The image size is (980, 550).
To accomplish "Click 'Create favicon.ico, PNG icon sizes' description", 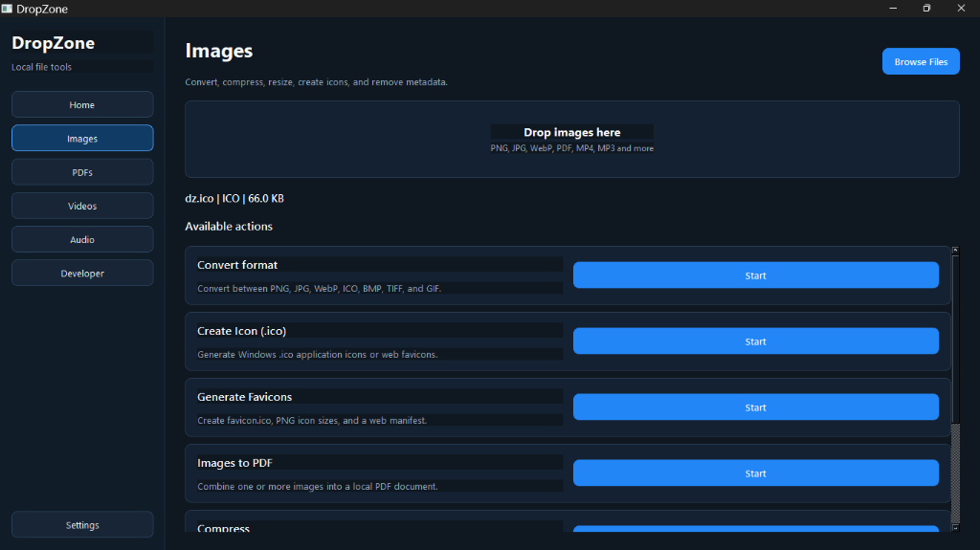I will [313, 421].
